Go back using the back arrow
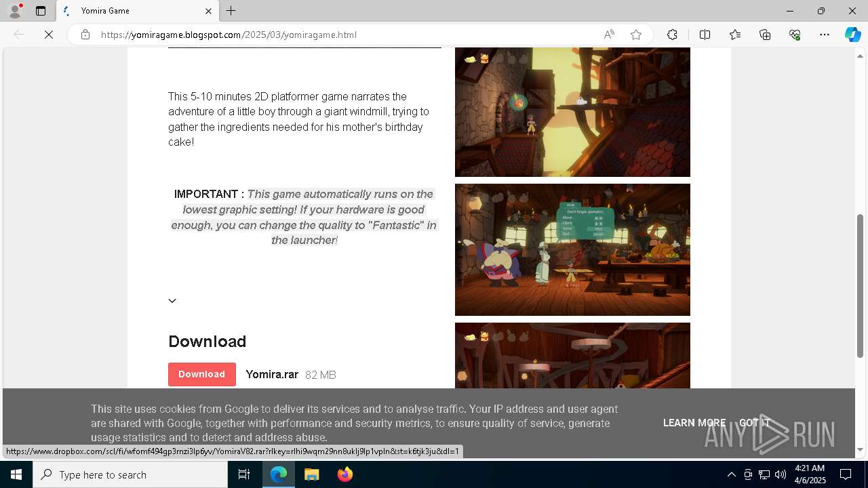The image size is (868, 488). [x=19, y=35]
